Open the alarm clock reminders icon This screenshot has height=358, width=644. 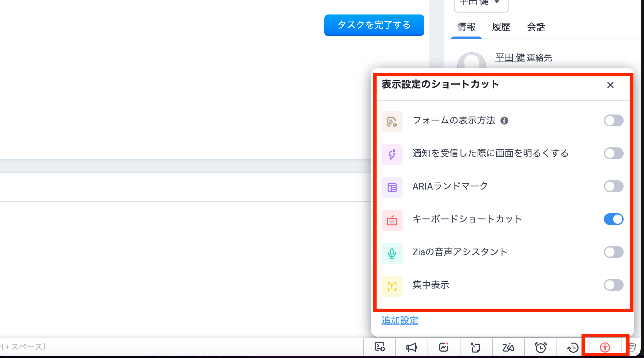point(540,347)
